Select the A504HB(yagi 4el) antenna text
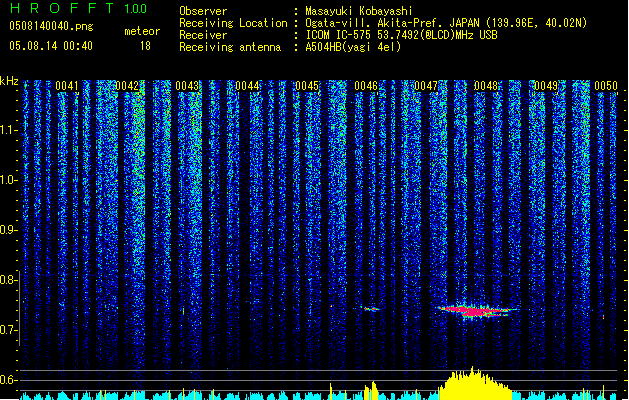 (x=353, y=47)
